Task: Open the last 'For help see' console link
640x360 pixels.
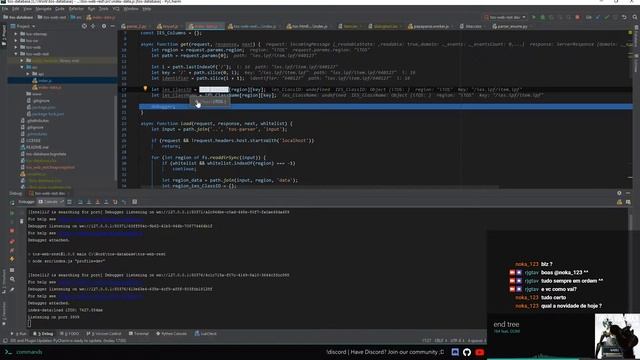Action: click(x=100, y=296)
